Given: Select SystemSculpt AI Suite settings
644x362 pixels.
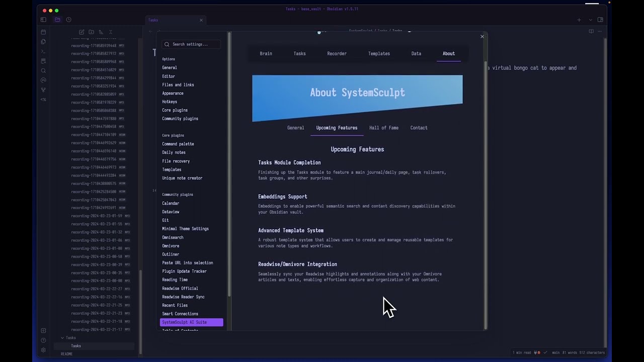Looking at the screenshot, I should coord(191,322).
